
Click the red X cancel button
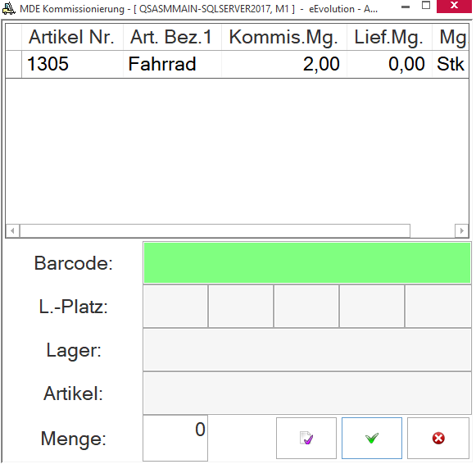click(438, 438)
